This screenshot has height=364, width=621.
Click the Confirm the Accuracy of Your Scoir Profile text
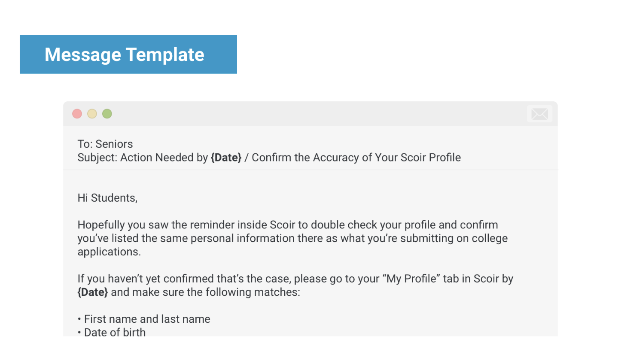pos(356,158)
